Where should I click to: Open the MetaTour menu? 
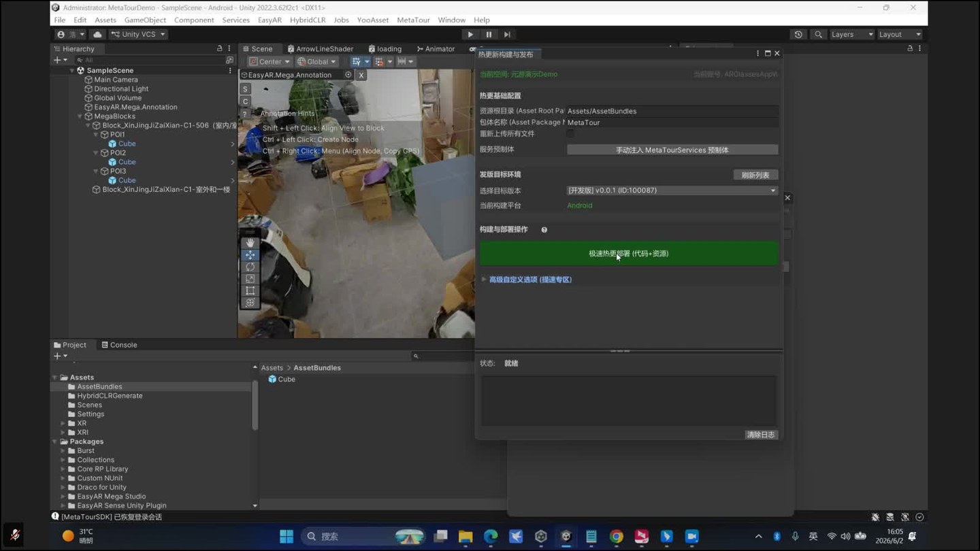[413, 20]
